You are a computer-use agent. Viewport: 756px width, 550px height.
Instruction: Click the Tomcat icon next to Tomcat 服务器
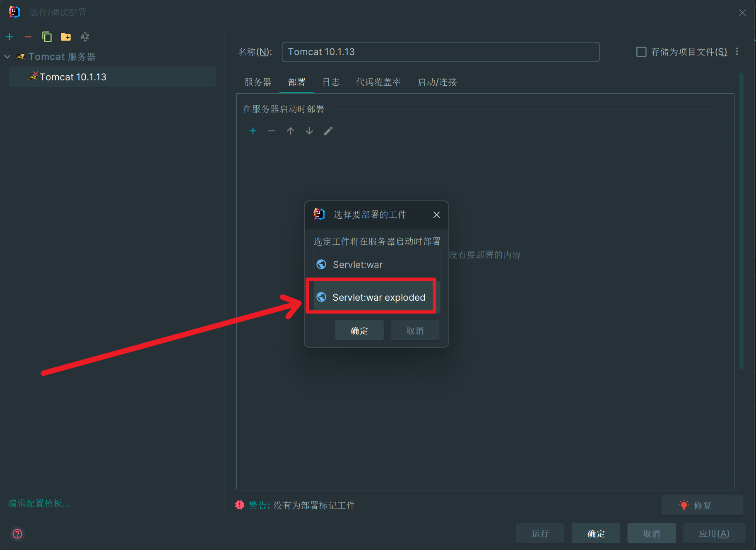20,56
